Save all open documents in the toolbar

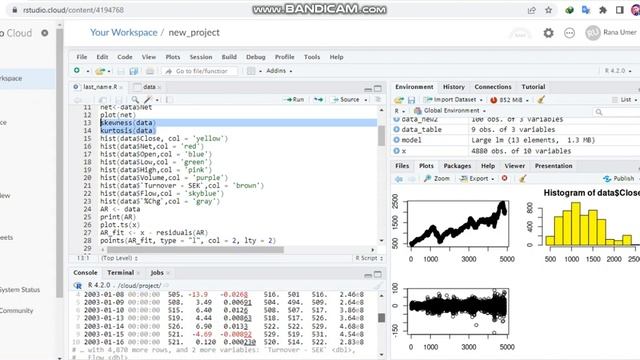click(x=133, y=71)
